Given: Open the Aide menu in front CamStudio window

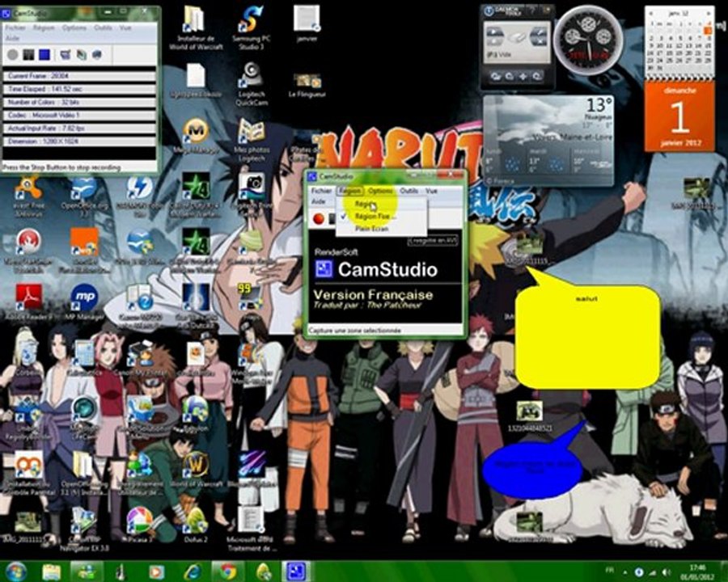Looking at the screenshot, I should (318, 201).
